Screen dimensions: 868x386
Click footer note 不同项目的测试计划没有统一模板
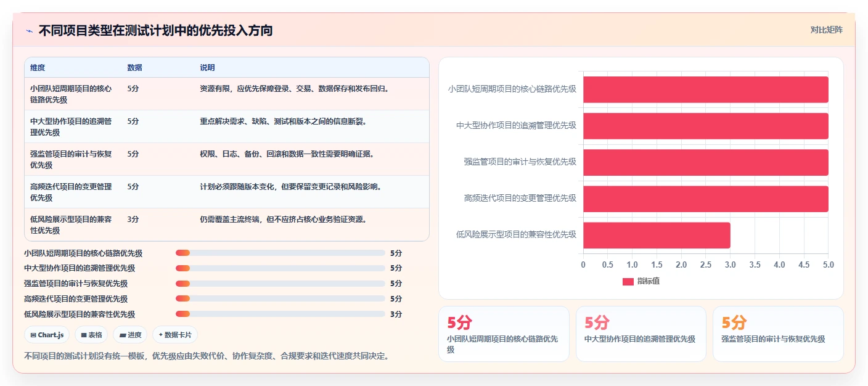point(207,356)
